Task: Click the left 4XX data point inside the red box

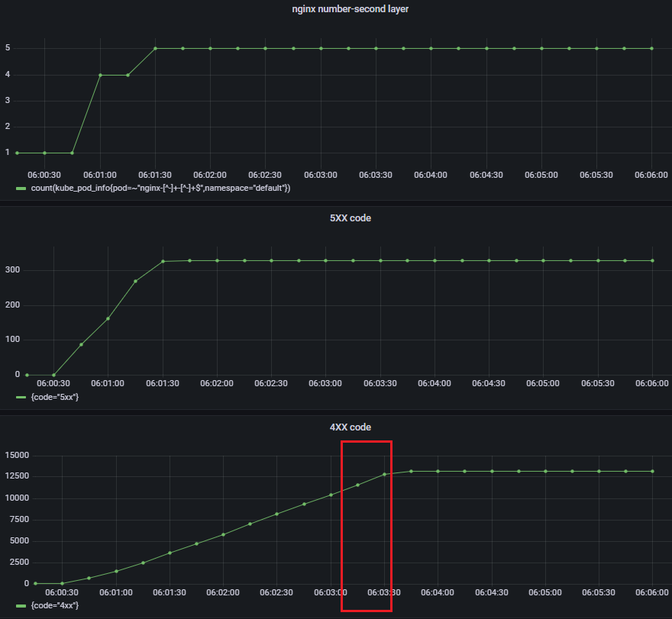Action: point(357,485)
